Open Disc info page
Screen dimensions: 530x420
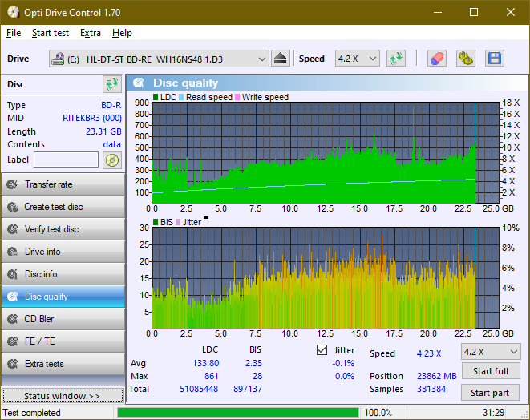63,274
